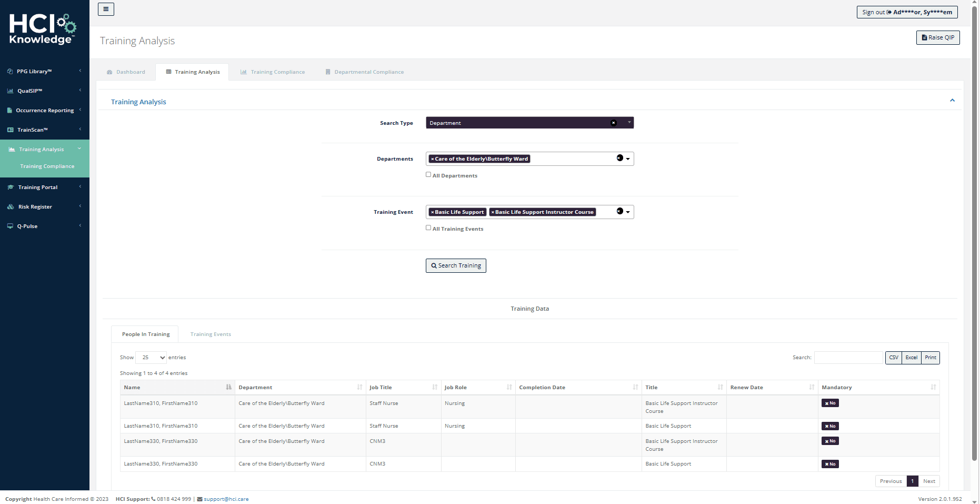
Task: Open the PPG Library sidebar module
Action: 34,71
